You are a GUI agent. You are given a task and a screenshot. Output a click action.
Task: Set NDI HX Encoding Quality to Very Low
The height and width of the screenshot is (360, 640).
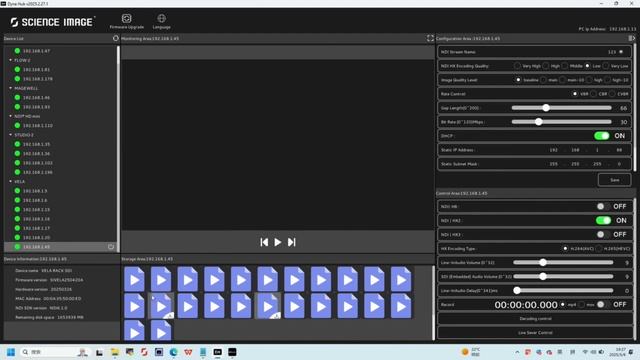606,66
